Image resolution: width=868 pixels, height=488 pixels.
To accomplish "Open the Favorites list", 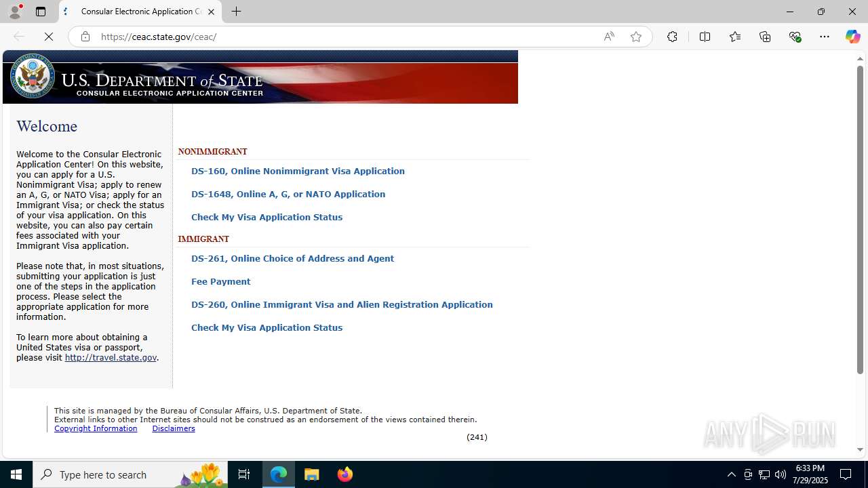I will 735,37.
